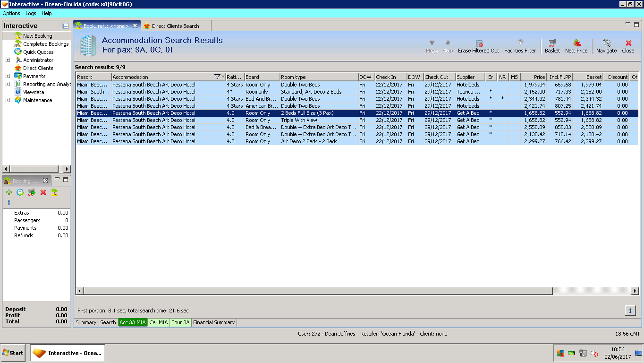This screenshot has width=644, height=363.
Task: Click the red X delete icon in Booking panel
Action: 43,192
